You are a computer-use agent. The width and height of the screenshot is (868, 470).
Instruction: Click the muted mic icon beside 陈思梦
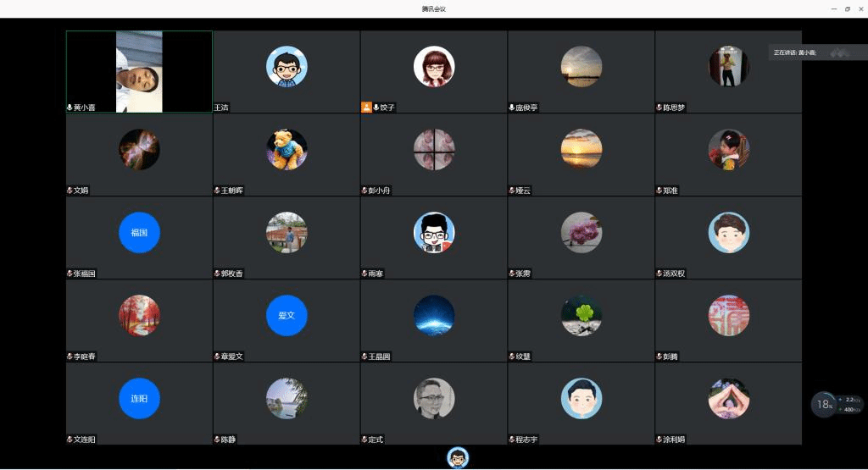(659, 108)
